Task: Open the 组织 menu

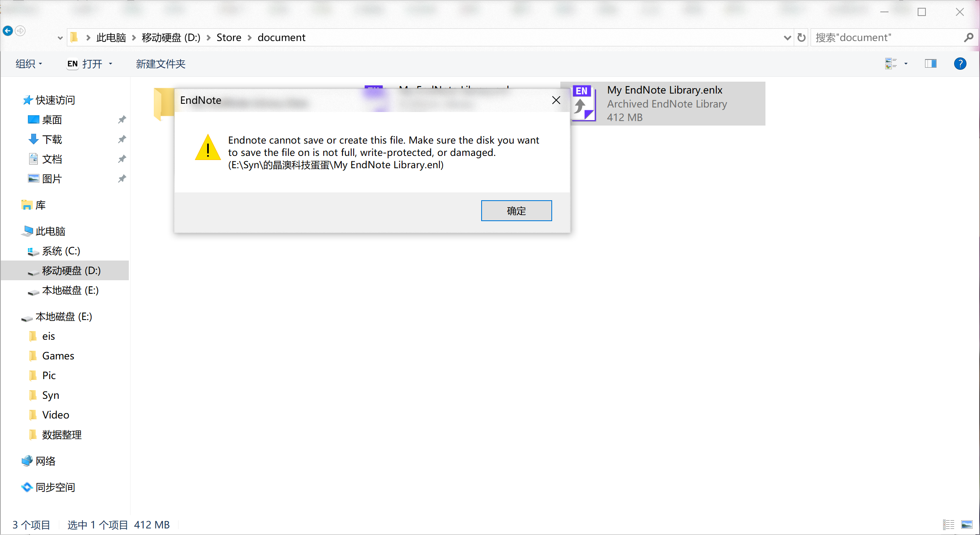Action: coord(28,64)
